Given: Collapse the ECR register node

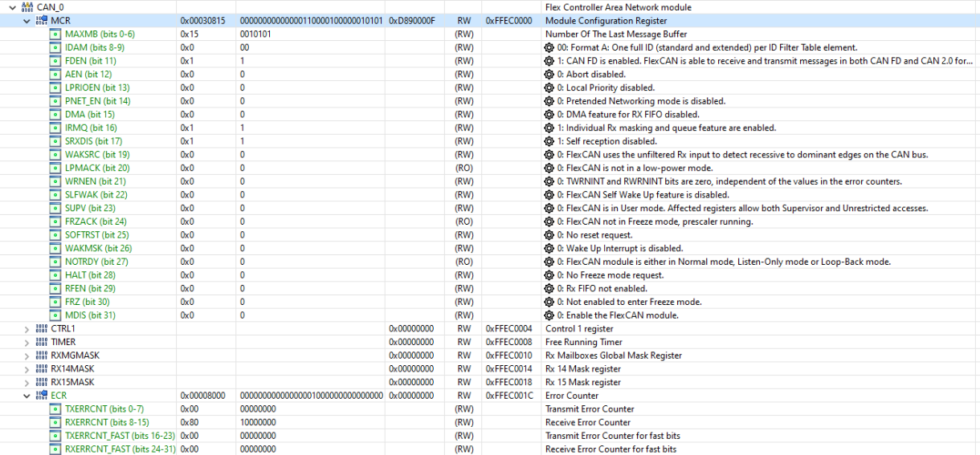Looking at the screenshot, I should 27,396.
